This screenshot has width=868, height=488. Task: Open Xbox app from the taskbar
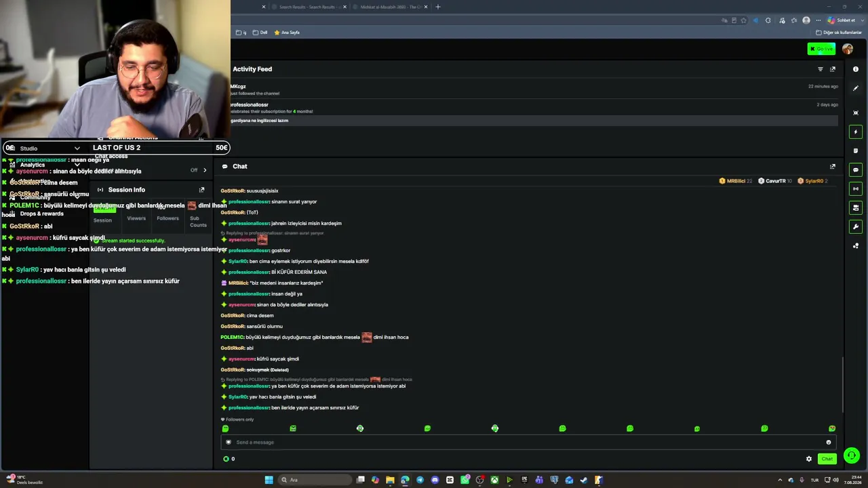click(494, 480)
